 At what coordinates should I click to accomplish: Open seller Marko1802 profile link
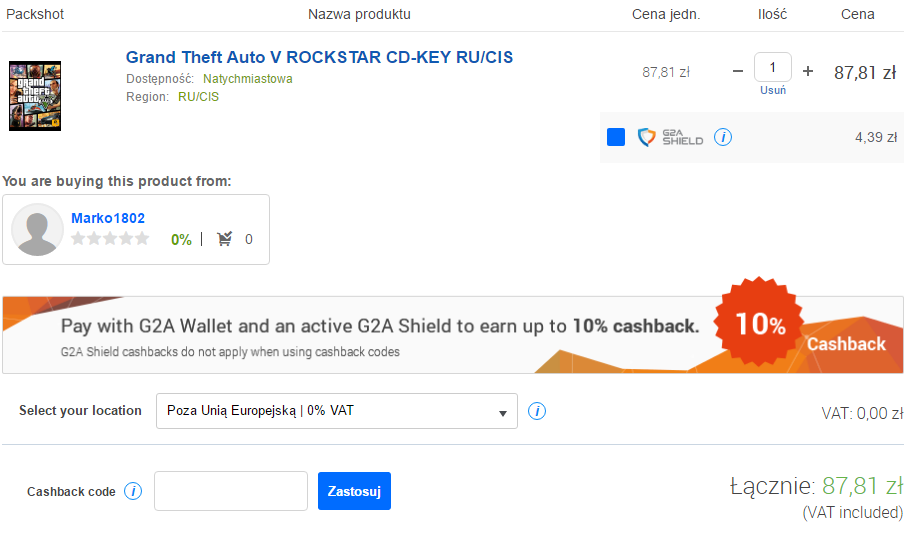click(108, 218)
